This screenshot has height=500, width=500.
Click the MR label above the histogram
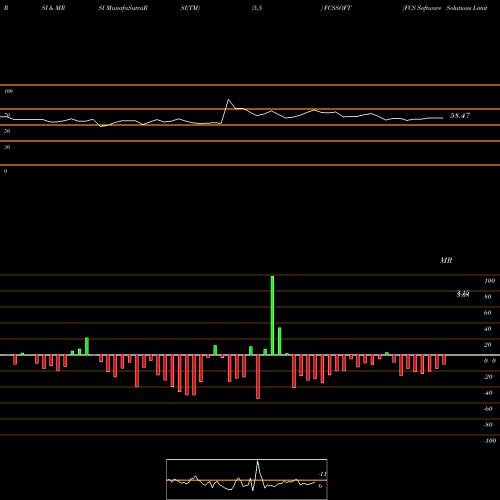[x=446, y=260]
